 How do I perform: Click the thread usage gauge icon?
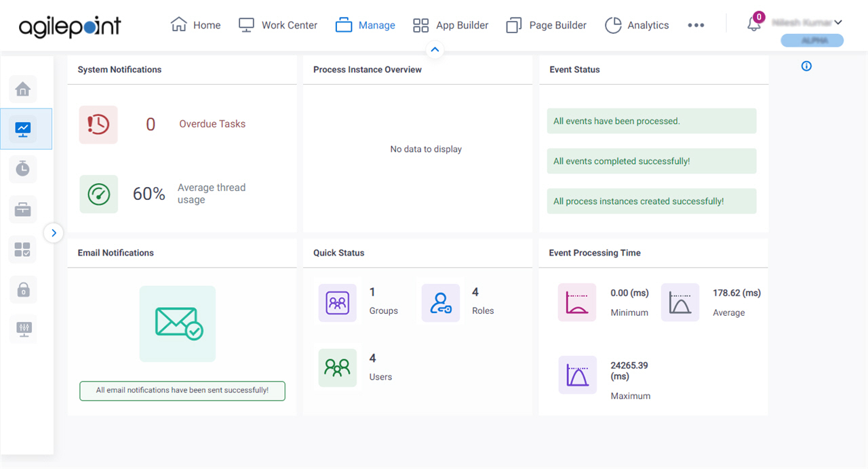tap(98, 194)
